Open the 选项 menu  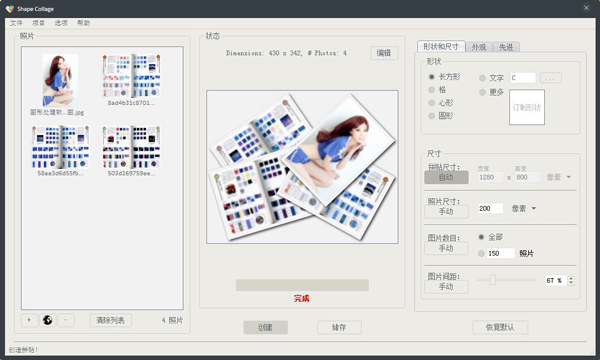[x=61, y=23]
